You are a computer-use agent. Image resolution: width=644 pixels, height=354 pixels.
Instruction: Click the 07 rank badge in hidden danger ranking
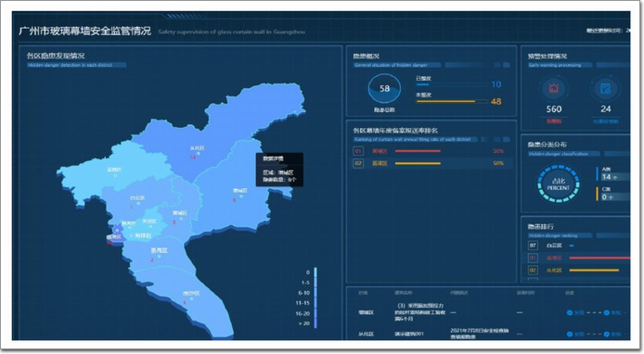[x=533, y=246]
